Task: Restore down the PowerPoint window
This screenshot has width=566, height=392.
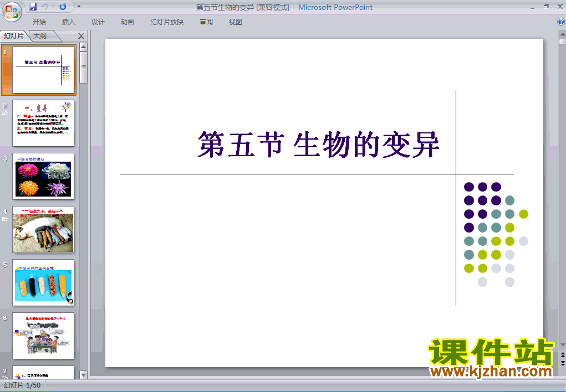Action: tap(546, 7)
